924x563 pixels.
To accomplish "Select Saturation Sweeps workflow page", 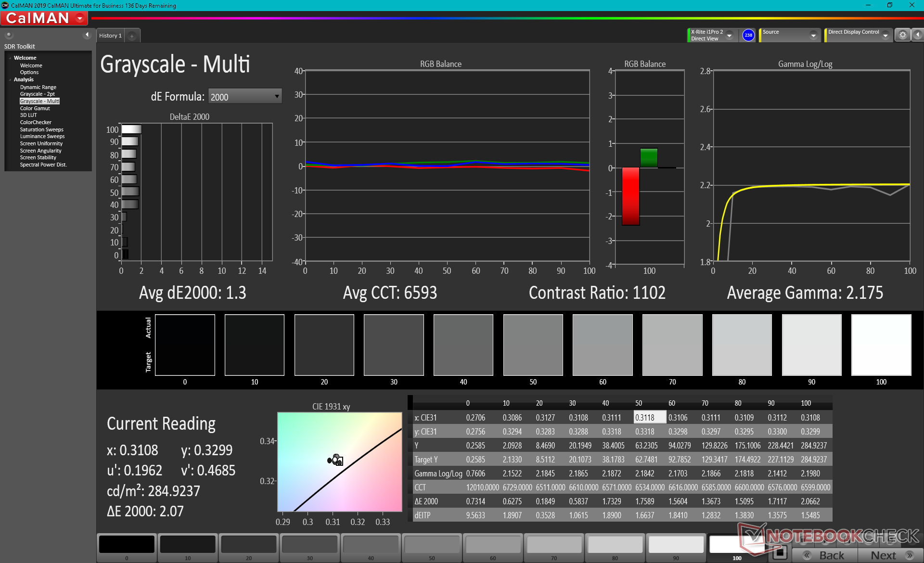I will 41,129.
